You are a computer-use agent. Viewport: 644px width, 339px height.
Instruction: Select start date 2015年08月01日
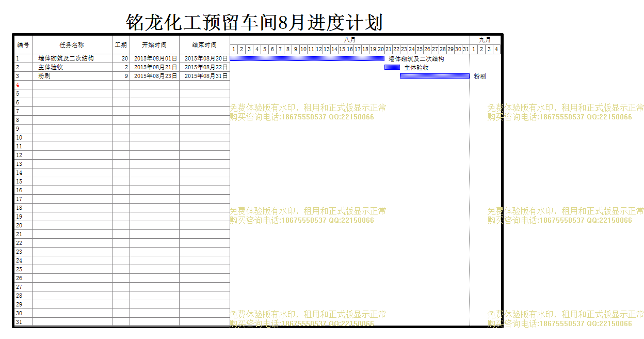click(154, 58)
